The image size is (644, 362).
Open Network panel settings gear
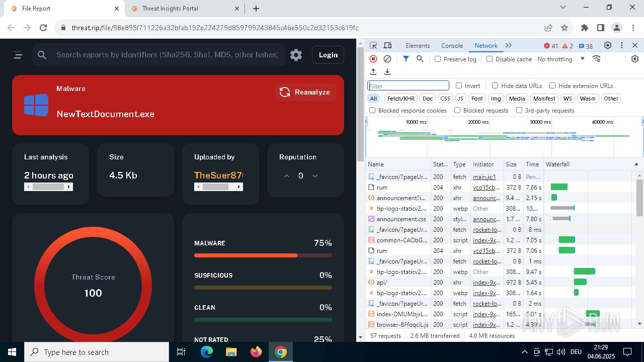click(635, 59)
